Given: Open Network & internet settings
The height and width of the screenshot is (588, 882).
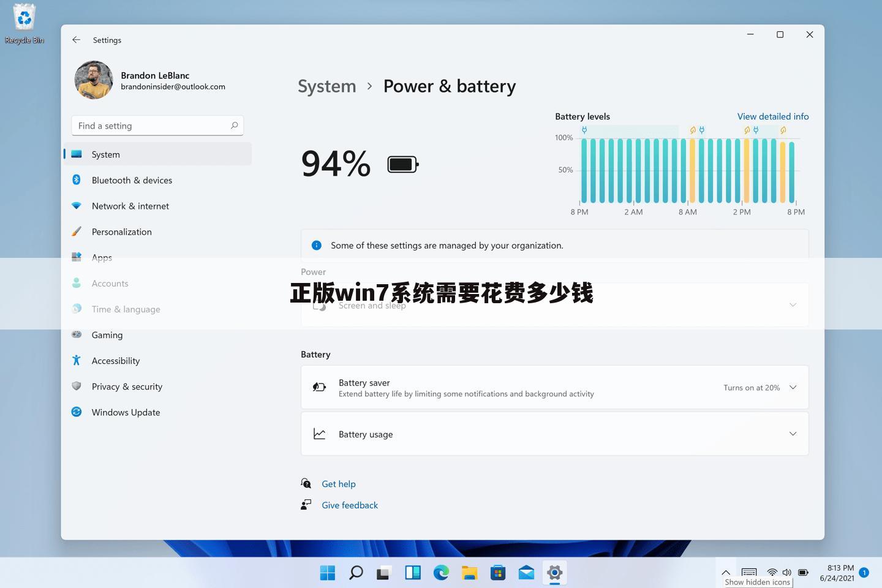Looking at the screenshot, I should click(x=157, y=206).
